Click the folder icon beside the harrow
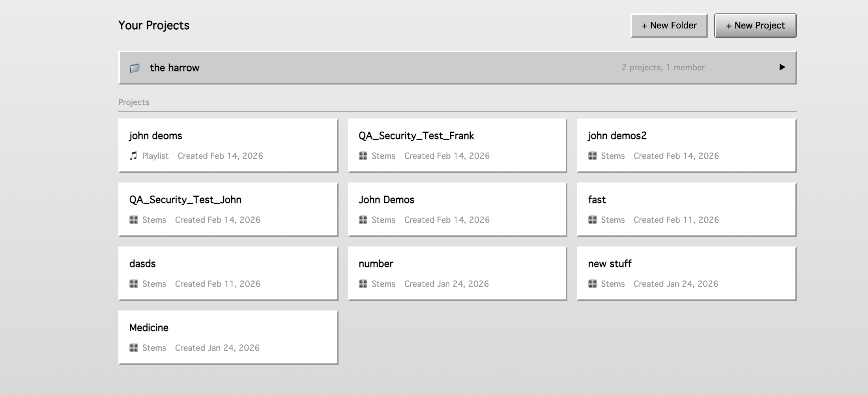The height and width of the screenshot is (395, 868). point(135,68)
